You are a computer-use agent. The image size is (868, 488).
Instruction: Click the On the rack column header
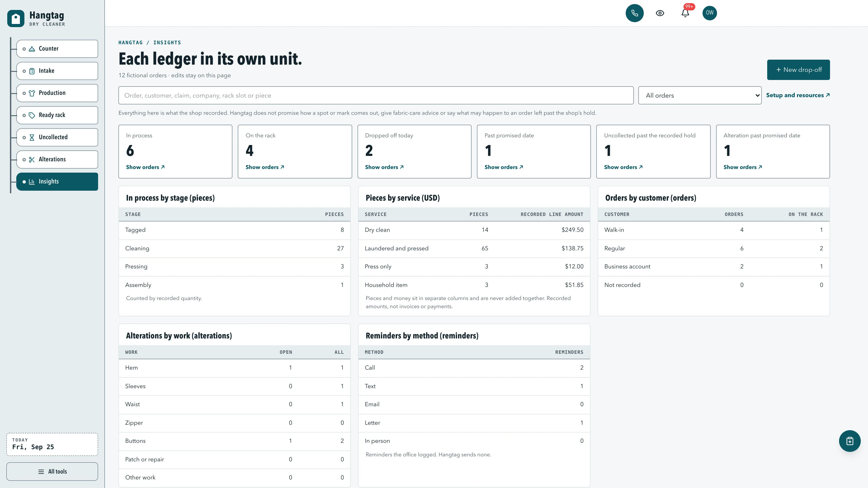coord(806,215)
